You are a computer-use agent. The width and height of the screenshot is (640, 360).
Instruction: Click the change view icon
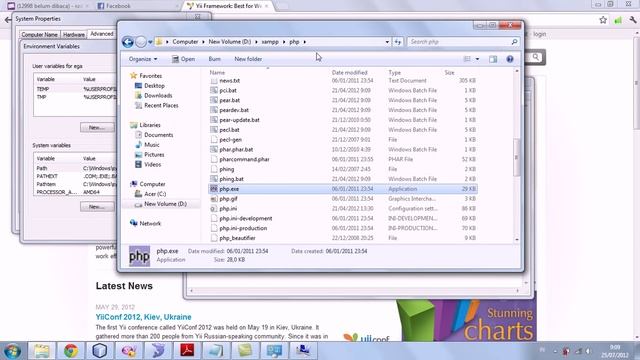point(467,59)
